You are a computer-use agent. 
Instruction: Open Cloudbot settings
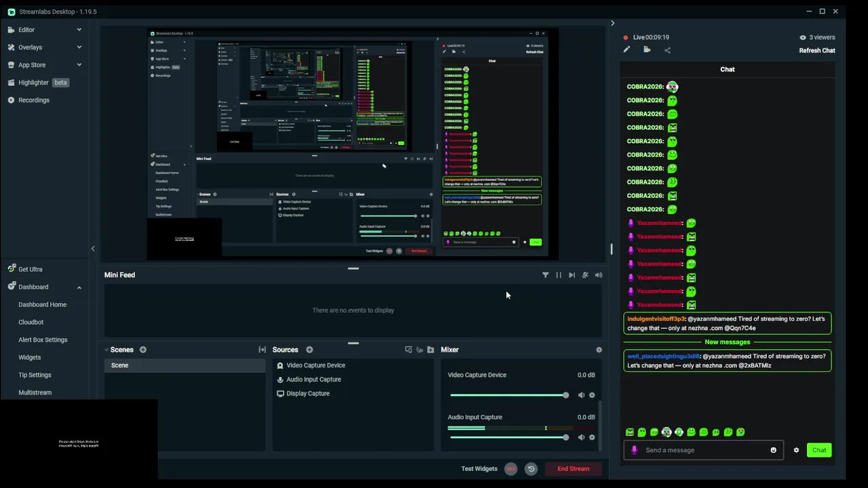31,323
